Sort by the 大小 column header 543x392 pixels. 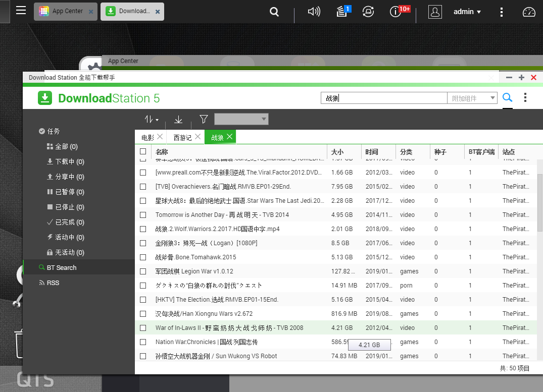[x=344, y=151]
